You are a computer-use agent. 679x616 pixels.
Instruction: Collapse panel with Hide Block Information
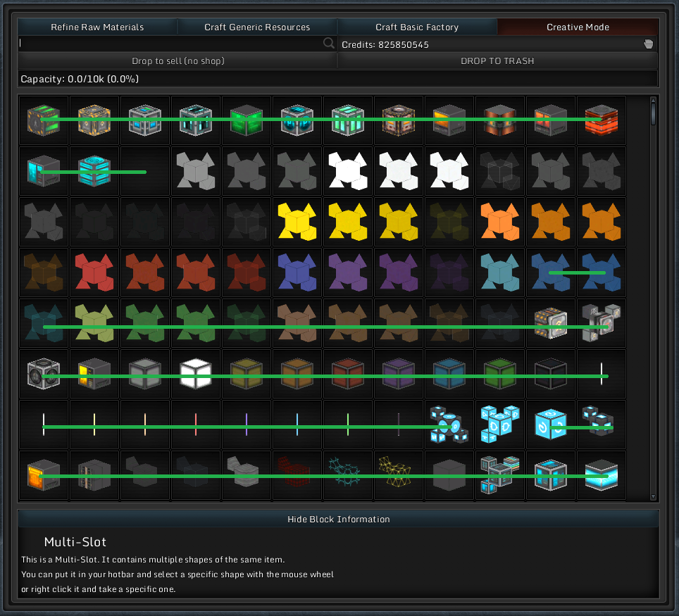338,520
